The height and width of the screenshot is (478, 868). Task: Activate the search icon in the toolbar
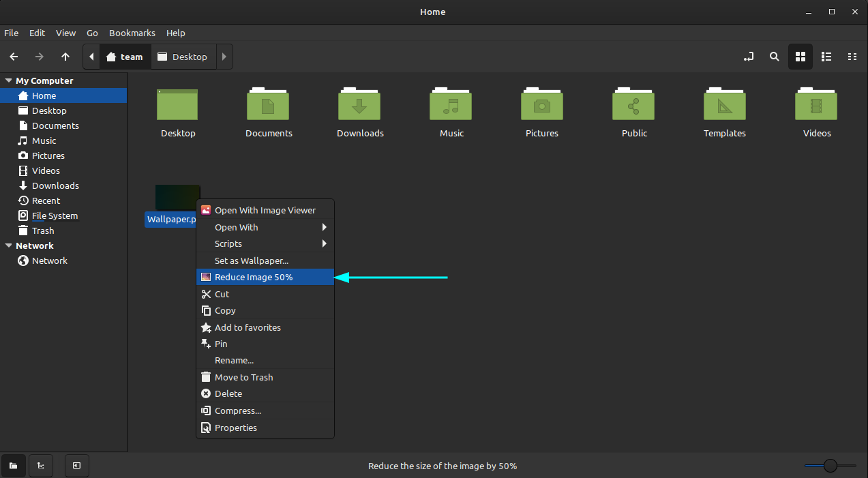tap(774, 57)
